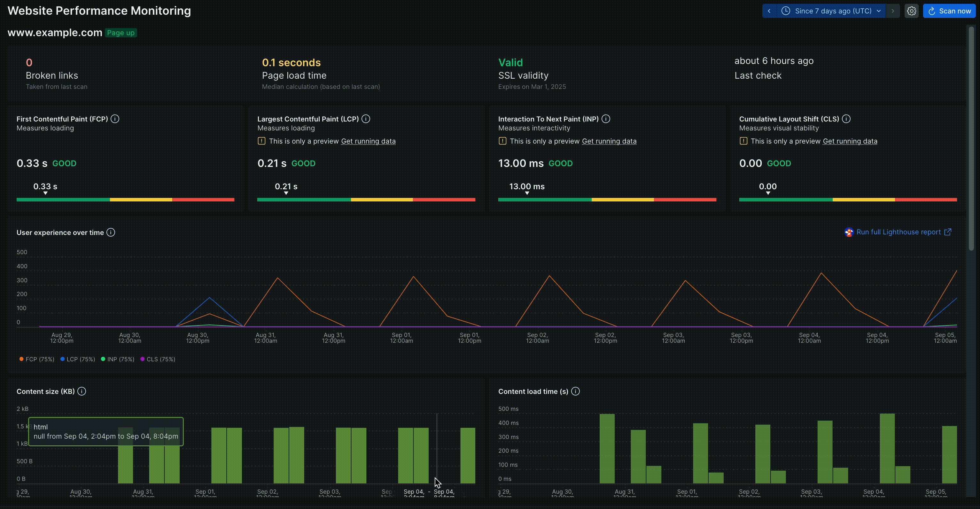
Task: Hide the INP (75%) legend series
Action: (118, 359)
